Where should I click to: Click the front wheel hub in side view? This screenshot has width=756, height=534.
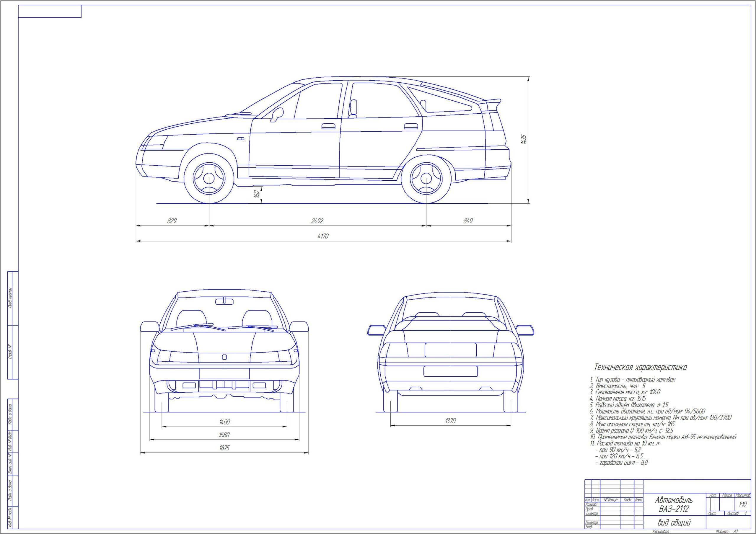pos(209,178)
